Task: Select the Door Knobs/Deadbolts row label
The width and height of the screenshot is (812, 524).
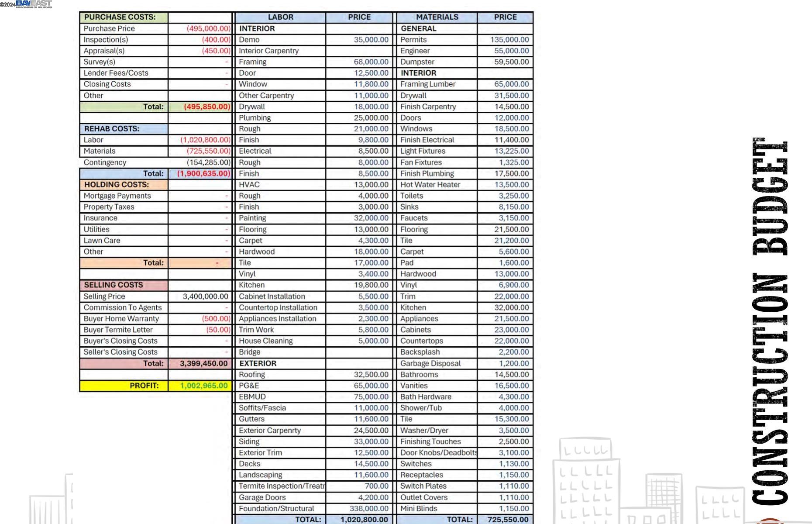Action: [439, 453]
